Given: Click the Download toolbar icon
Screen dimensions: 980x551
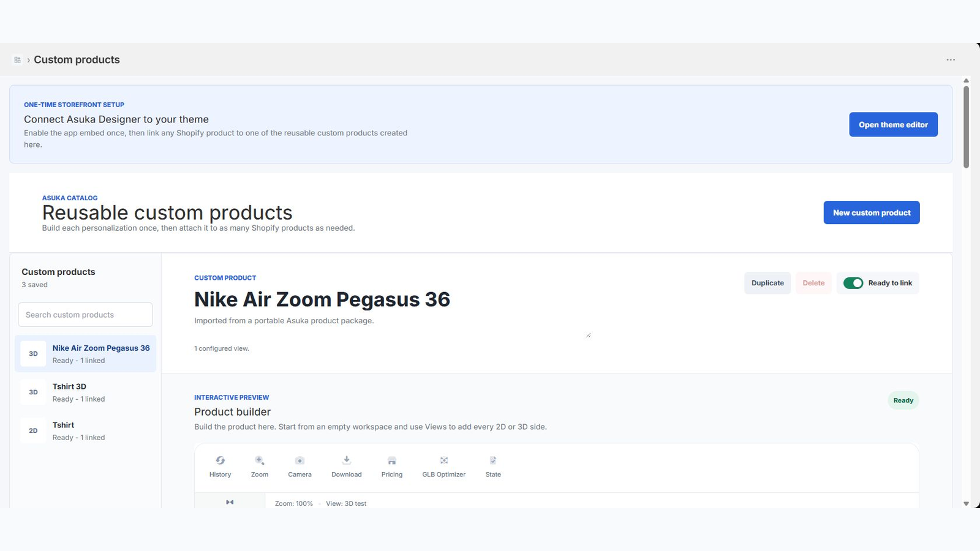Looking at the screenshot, I should click(347, 460).
